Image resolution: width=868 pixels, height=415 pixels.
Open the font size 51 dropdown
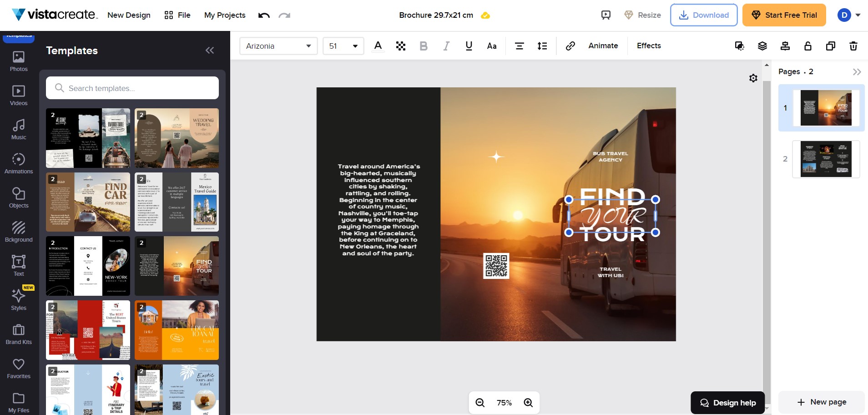(343, 46)
